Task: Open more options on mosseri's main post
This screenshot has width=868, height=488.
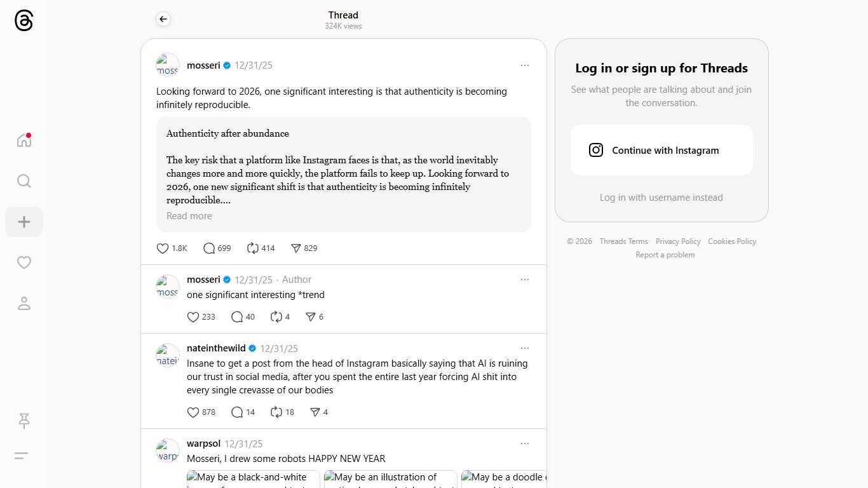Action: coord(524,65)
